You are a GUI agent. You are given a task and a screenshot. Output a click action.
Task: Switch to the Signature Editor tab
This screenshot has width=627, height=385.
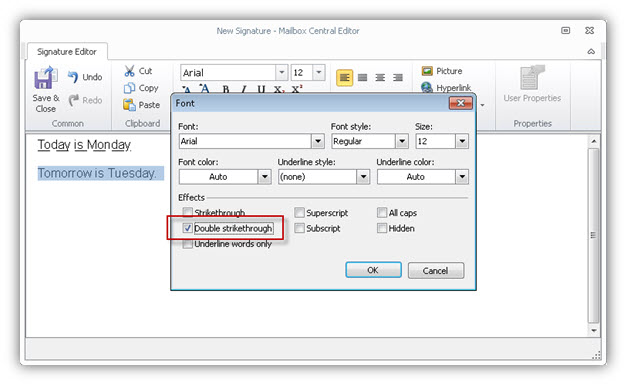coord(67,52)
